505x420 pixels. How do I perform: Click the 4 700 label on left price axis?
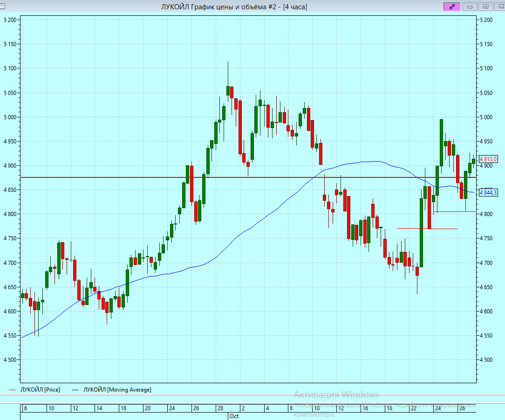10,263
